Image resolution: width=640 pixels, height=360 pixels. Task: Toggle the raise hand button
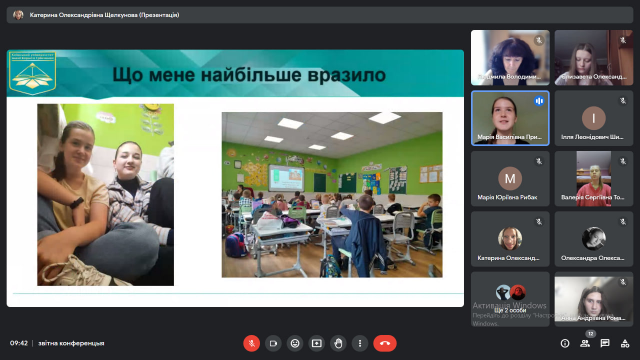pos(338,343)
